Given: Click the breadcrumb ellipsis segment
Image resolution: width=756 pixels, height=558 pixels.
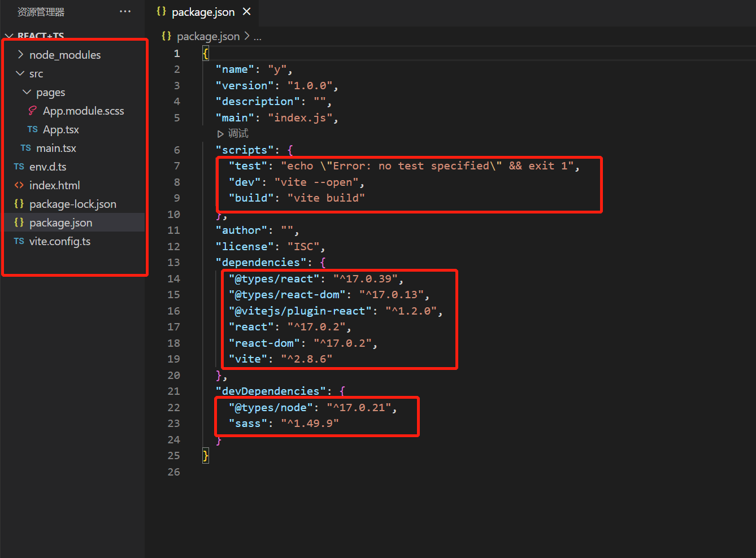Looking at the screenshot, I should point(258,37).
